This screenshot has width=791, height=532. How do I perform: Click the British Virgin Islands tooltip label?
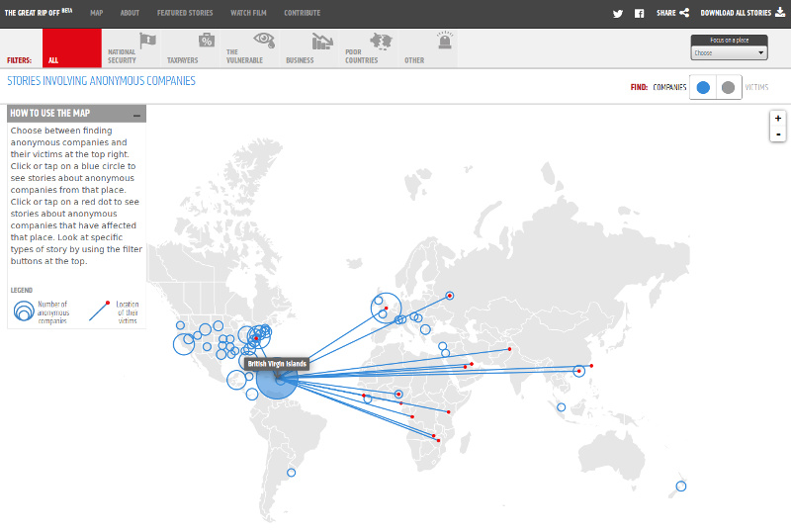(277, 364)
